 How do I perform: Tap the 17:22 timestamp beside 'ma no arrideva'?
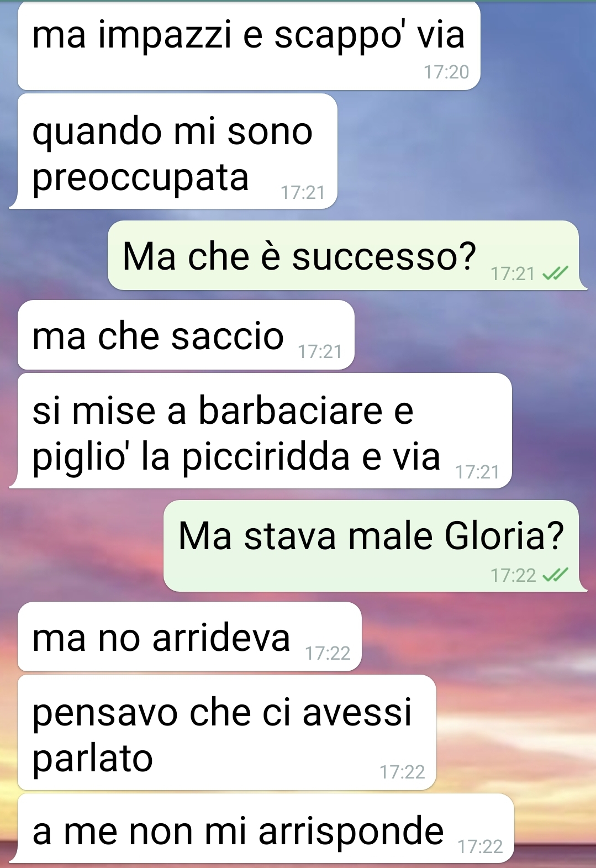328,654
